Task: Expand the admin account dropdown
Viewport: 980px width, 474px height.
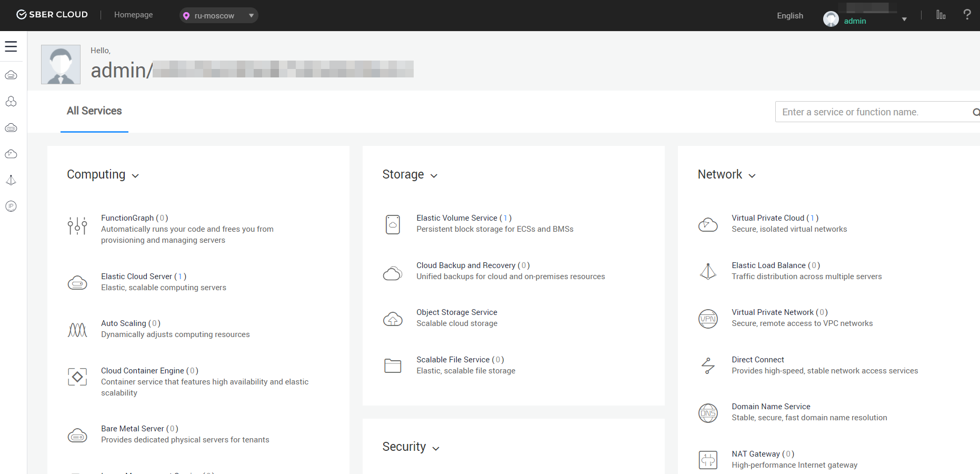Action: point(904,19)
